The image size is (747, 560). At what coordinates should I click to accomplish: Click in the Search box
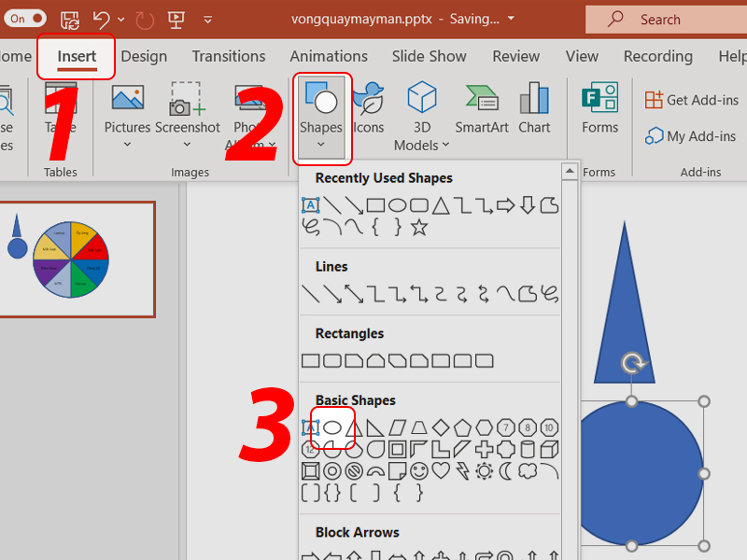pyautogui.click(x=663, y=19)
